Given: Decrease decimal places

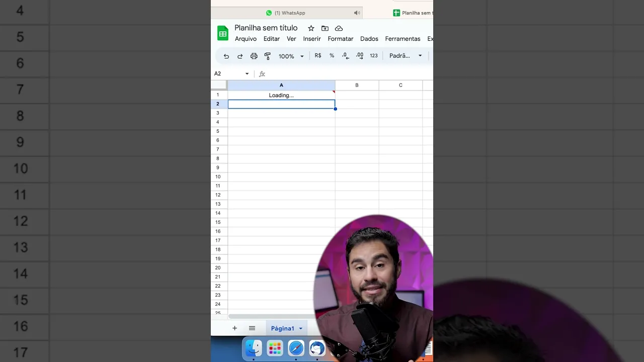Looking at the screenshot, I should pyautogui.click(x=345, y=56).
